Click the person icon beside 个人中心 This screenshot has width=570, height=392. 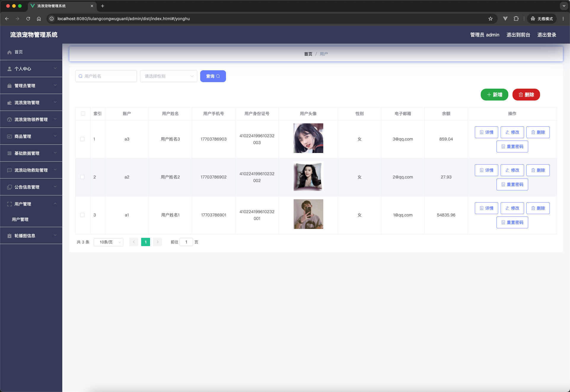(x=9, y=69)
